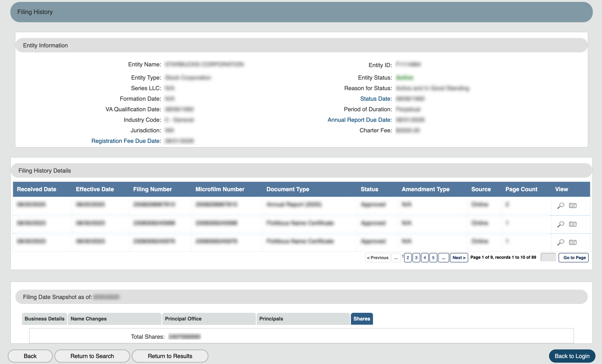Image resolution: width=602 pixels, height=364 pixels.
Task: Click the camera image icon in third filing row
Action: 573,242
